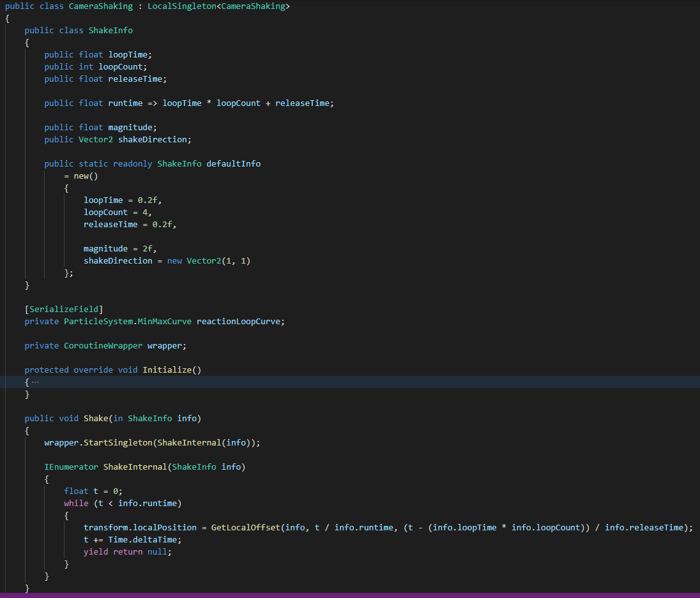Click the CoroutineWrapper type name
The height and width of the screenshot is (598, 700).
[x=103, y=346]
